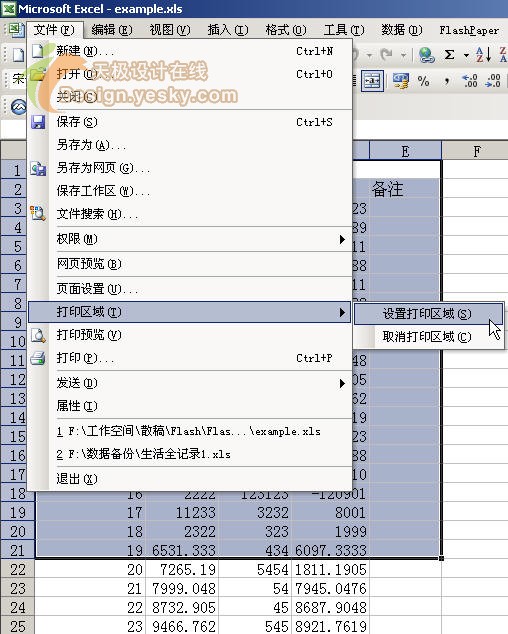Click the Excel workbook icon beside the File menu
The height and width of the screenshot is (634, 508).
click(16, 30)
